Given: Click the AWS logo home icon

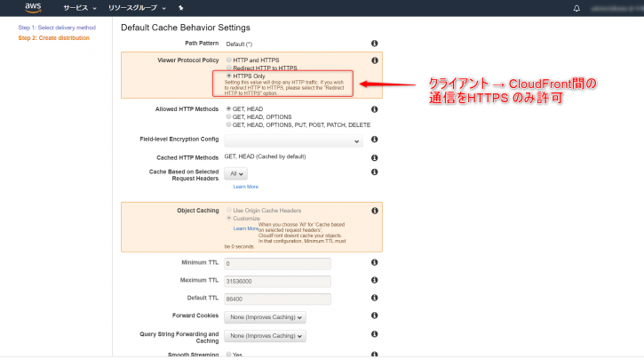Looking at the screenshot, I should (x=33, y=8).
